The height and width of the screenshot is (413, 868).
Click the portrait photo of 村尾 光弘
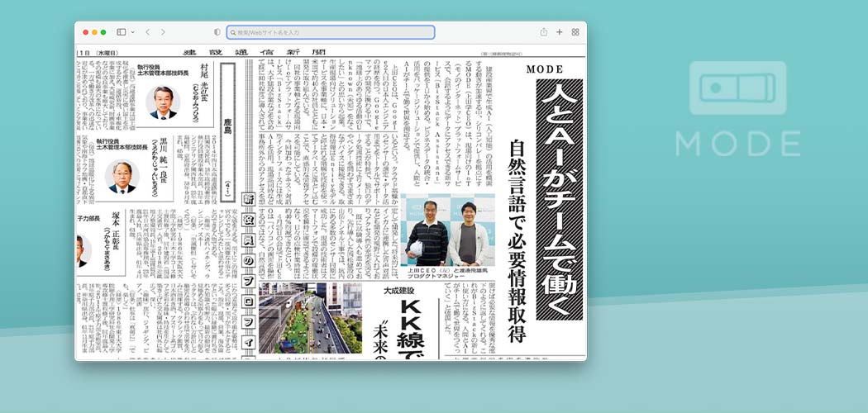[x=163, y=102]
